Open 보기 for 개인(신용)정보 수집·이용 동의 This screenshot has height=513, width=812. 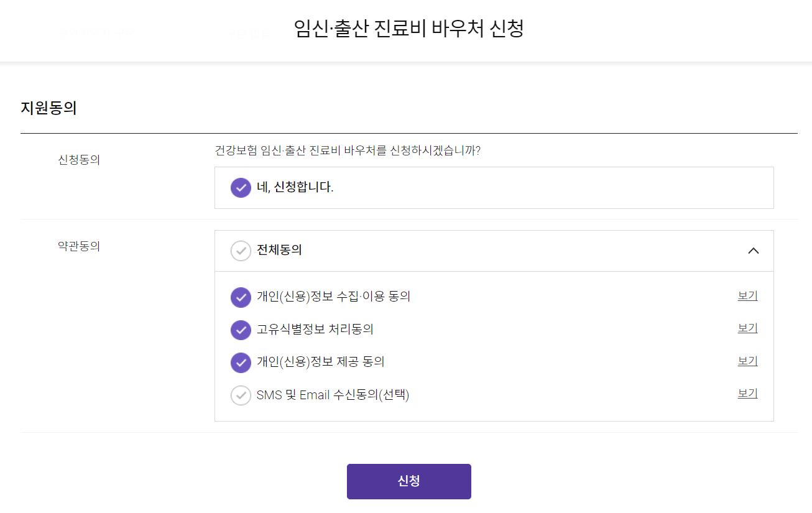(747, 295)
